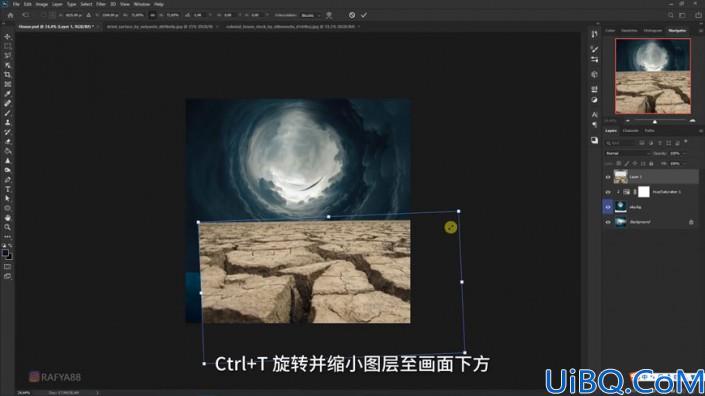Select the Rectangular Marquee tool

pos(7,46)
